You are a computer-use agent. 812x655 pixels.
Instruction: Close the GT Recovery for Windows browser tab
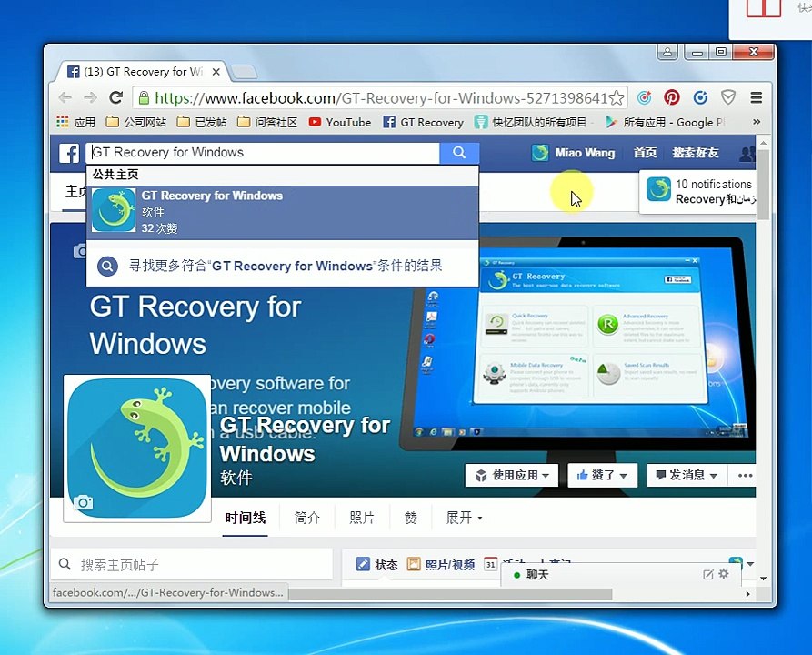[216, 72]
